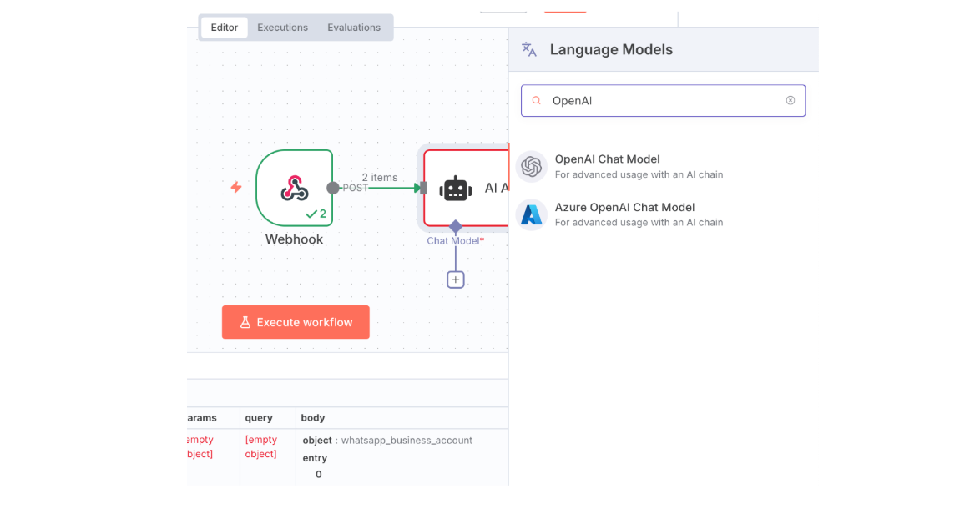
Task: Click the OpenAI logo icon
Action: click(532, 167)
